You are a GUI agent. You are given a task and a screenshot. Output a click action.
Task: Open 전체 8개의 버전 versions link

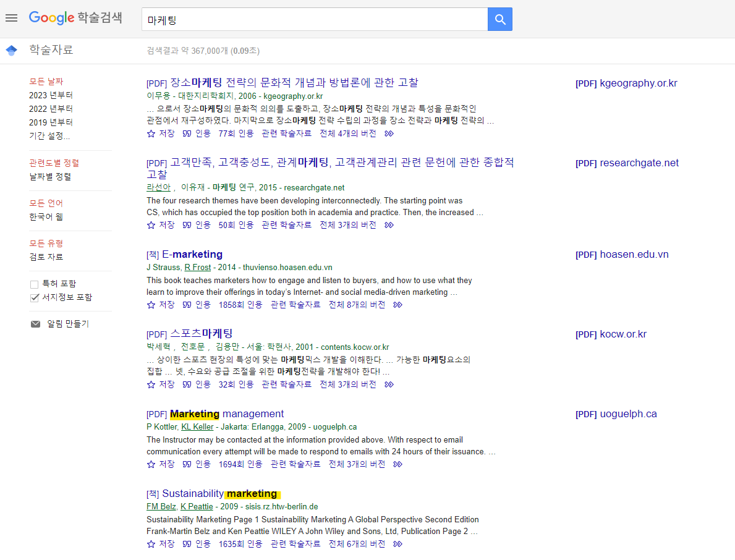pyautogui.click(x=357, y=305)
